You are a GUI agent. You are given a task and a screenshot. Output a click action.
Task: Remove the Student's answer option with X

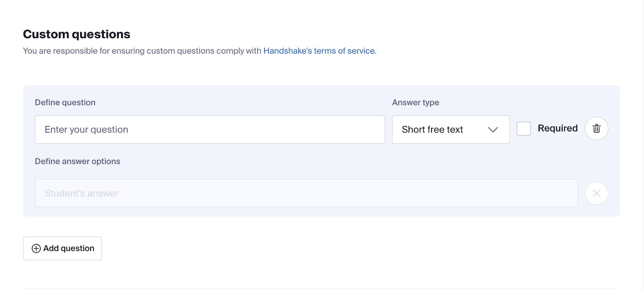(597, 193)
